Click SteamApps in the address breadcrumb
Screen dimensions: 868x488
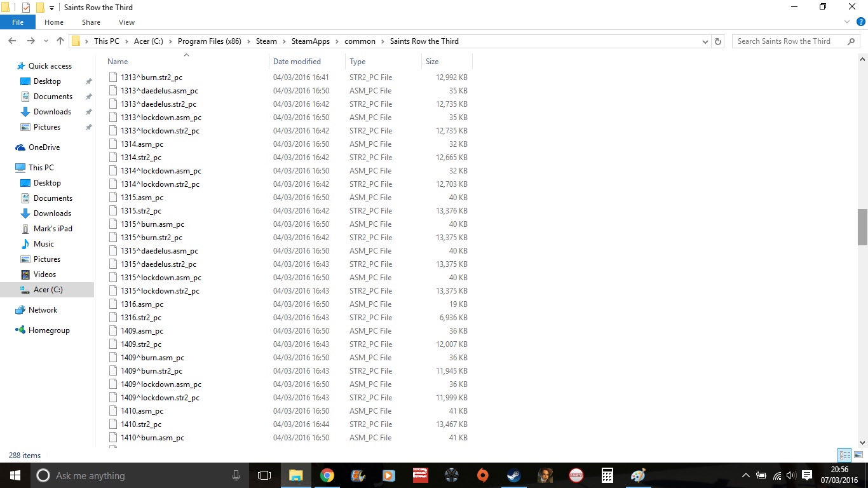coord(311,41)
